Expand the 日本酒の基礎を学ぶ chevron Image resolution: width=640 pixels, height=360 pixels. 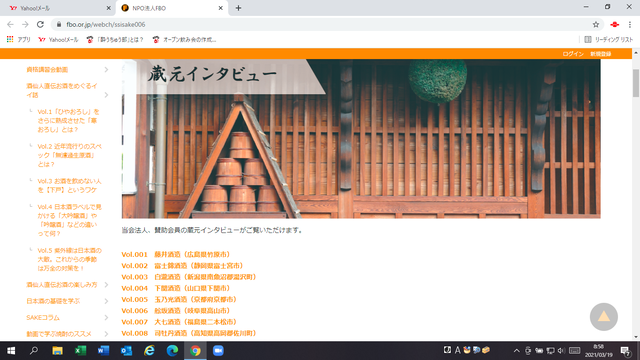[x=106, y=301]
